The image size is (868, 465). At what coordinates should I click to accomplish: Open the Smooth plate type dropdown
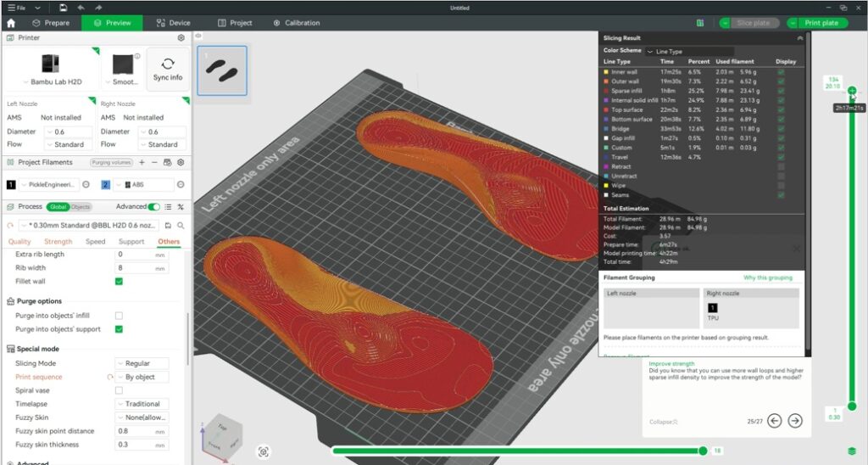122,81
